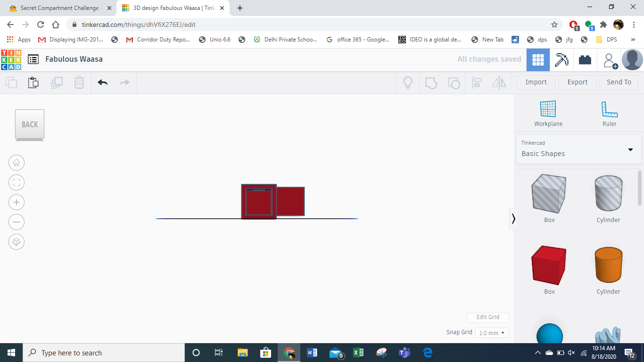Image resolution: width=644 pixels, height=362 pixels.
Task: Open the Tinkercad logo home link
Action: tap(11, 59)
